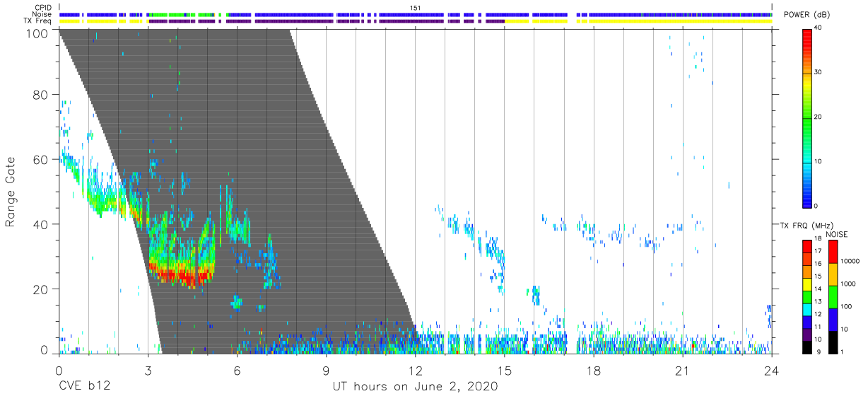Click the '15' UT hour axis label
Image resolution: width=868 pixels, height=401 pixels.
pos(504,370)
